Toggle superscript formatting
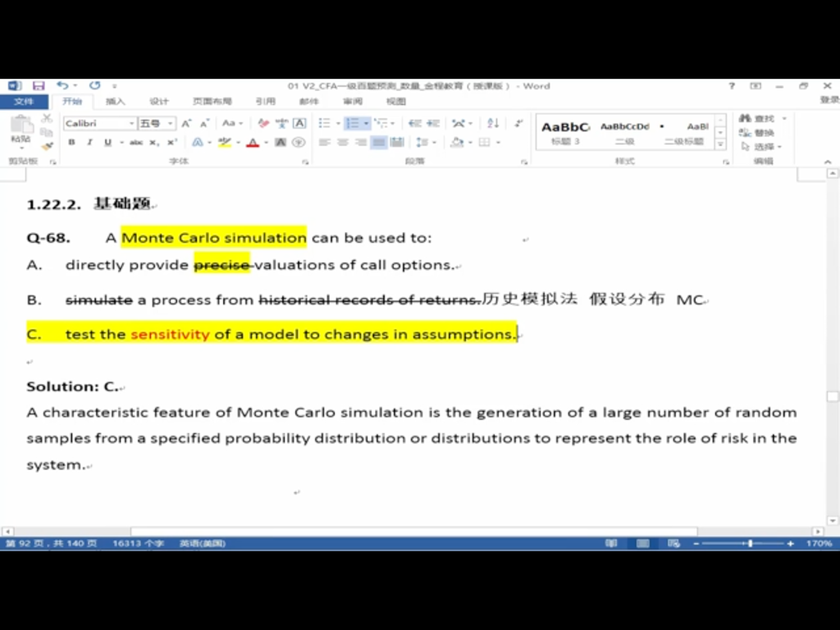This screenshot has width=840, height=630. [x=172, y=143]
